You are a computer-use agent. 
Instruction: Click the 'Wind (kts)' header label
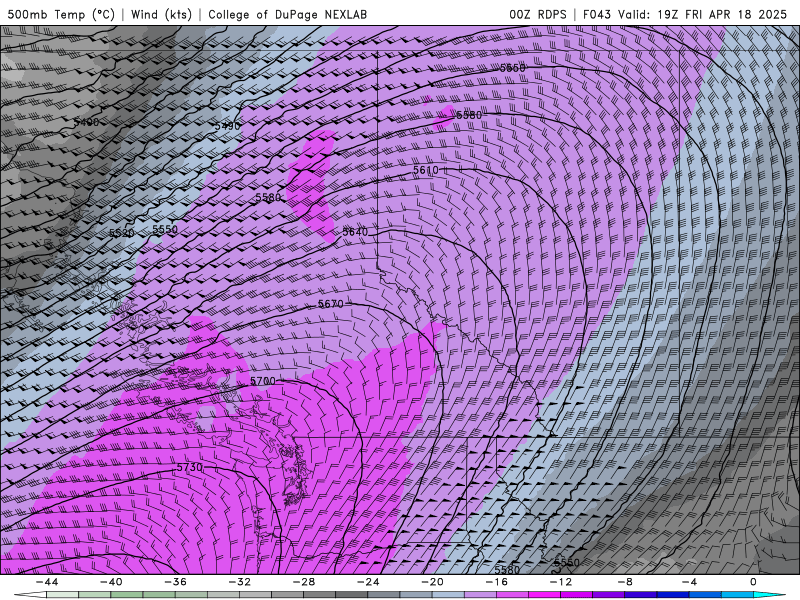(x=161, y=14)
